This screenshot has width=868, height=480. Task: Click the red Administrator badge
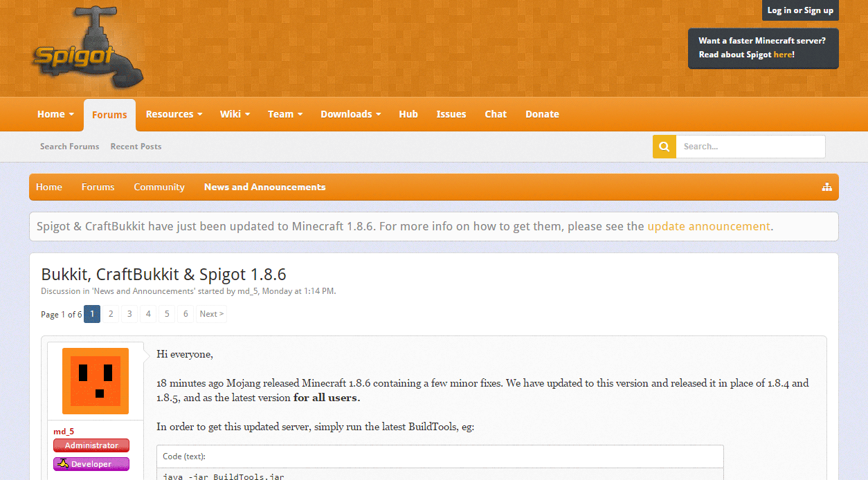91,445
